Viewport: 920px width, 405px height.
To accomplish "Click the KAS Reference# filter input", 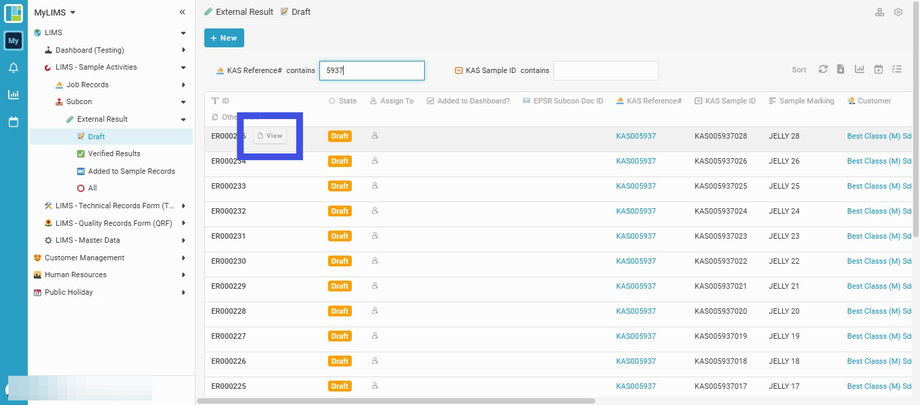I will [372, 70].
